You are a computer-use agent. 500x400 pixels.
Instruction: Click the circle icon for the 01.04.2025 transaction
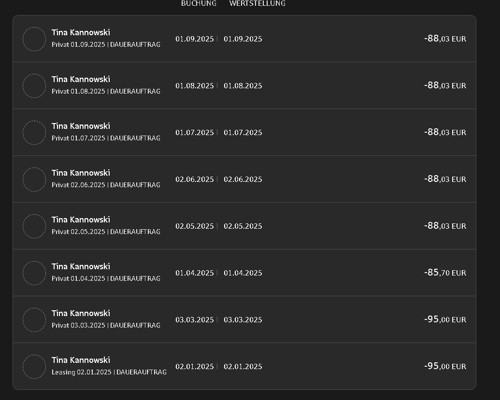34,273
